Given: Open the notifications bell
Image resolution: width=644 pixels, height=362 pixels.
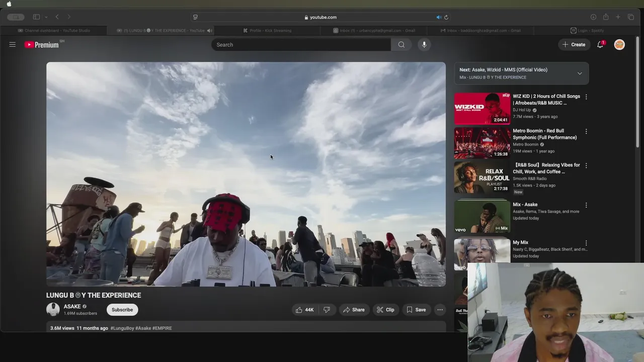Looking at the screenshot, I should click(600, 45).
